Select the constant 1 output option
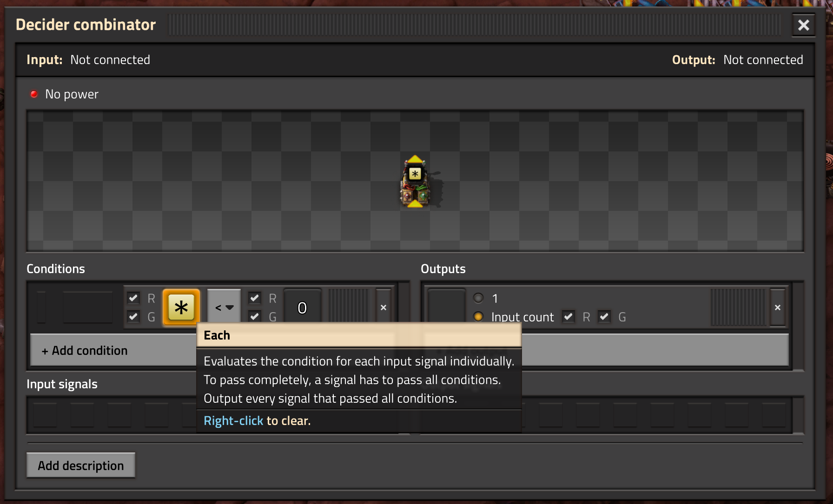Screen dimensions: 833x504 [478, 298]
